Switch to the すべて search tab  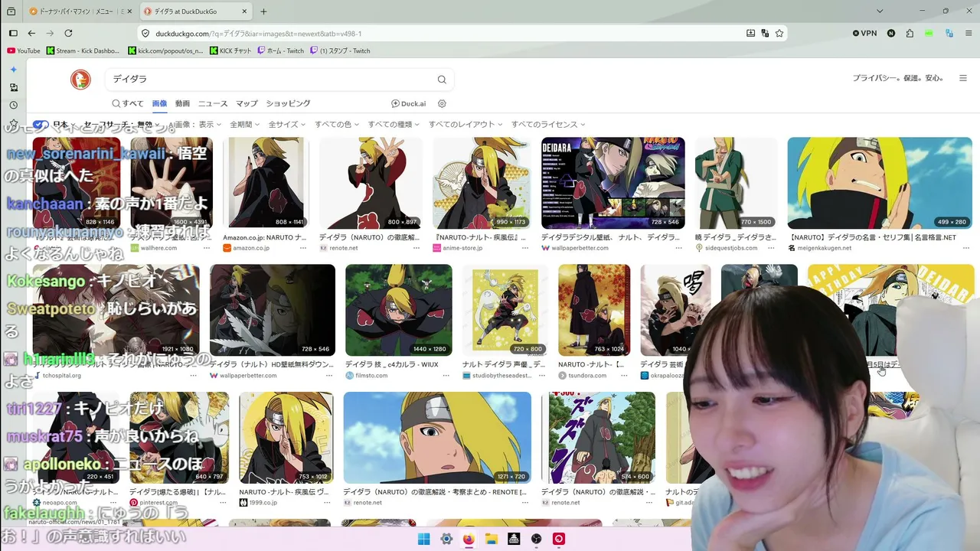[128, 103]
